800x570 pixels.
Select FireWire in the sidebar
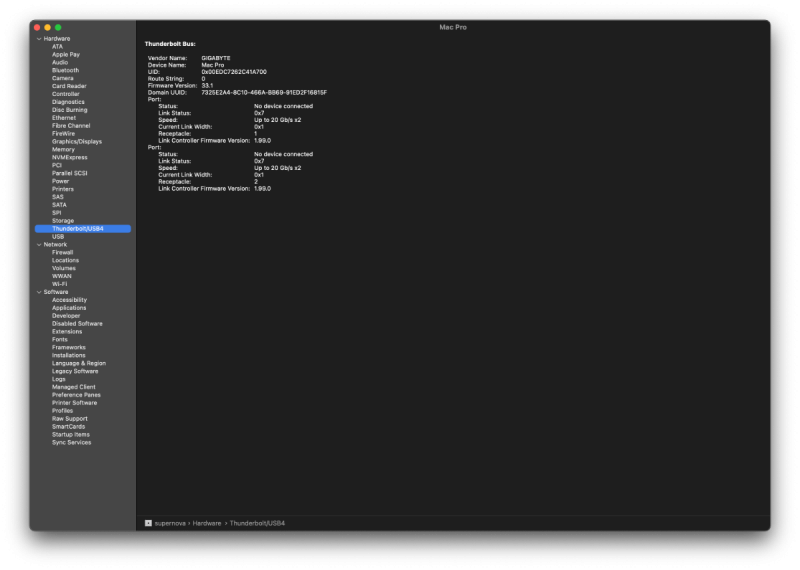click(x=63, y=134)
